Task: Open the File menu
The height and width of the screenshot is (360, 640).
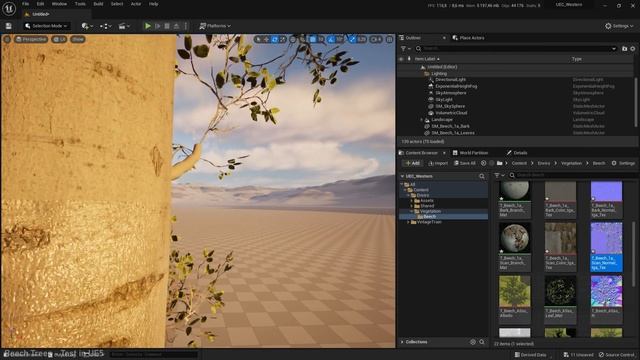Action: coord(25,4)
